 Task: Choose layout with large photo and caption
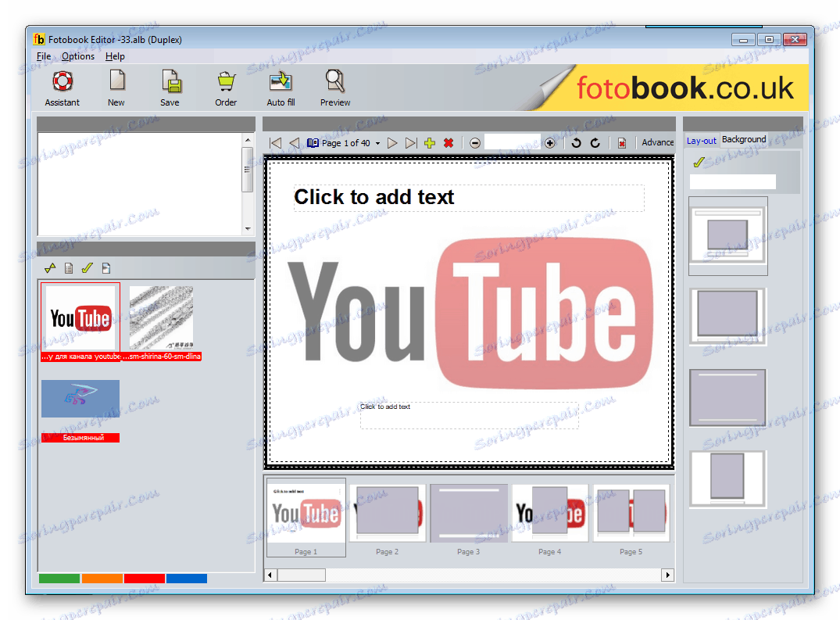tap(728, 317)
